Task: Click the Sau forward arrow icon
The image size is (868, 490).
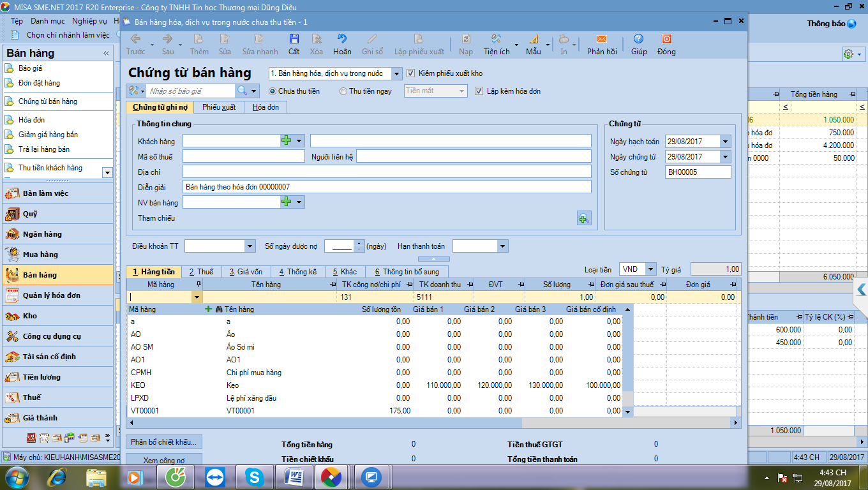Action: click(x=167, y=39)
